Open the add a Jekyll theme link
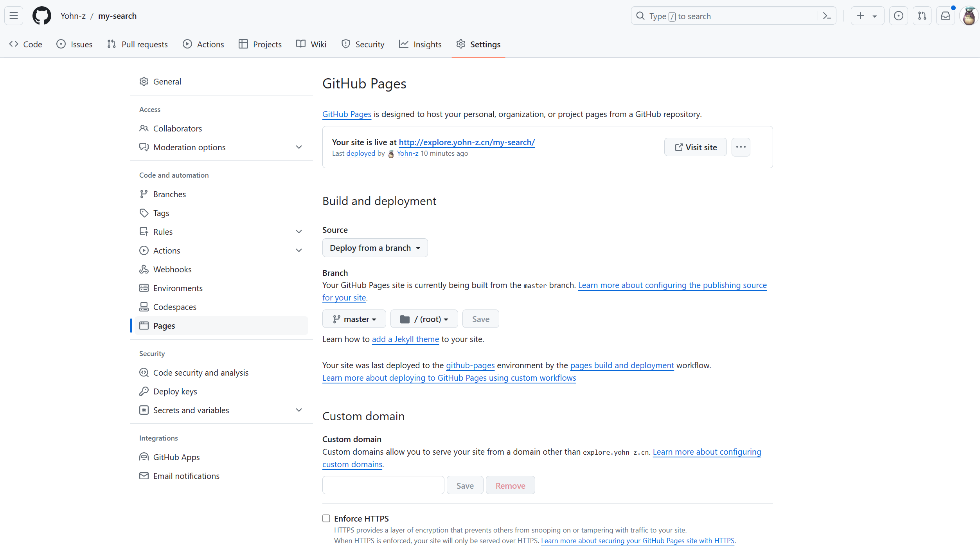 point(405,339)
